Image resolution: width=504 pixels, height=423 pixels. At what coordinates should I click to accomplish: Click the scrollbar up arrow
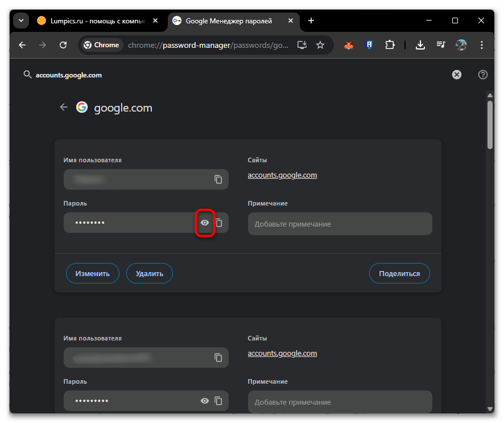pos(490,95)
